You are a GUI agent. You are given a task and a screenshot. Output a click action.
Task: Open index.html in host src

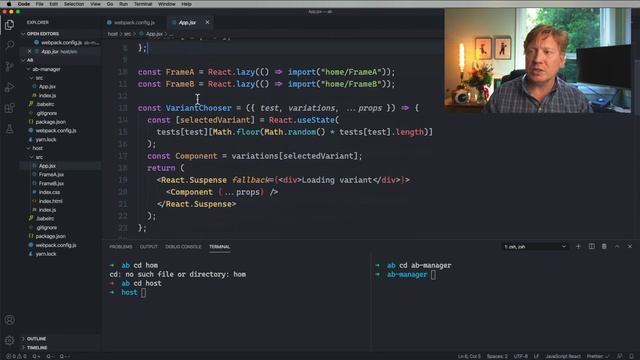51,201
